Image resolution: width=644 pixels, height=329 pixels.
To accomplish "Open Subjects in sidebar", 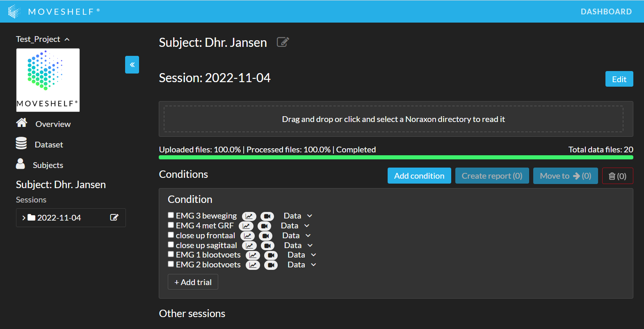I will coord(48,165).
